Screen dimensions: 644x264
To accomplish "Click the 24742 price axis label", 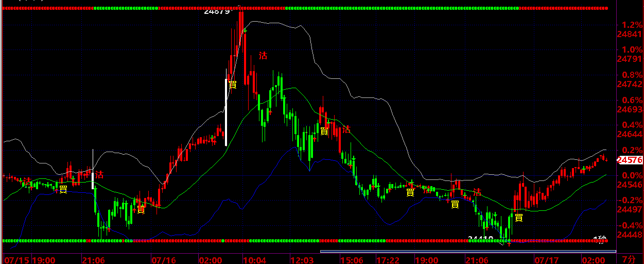I will 631,84.
